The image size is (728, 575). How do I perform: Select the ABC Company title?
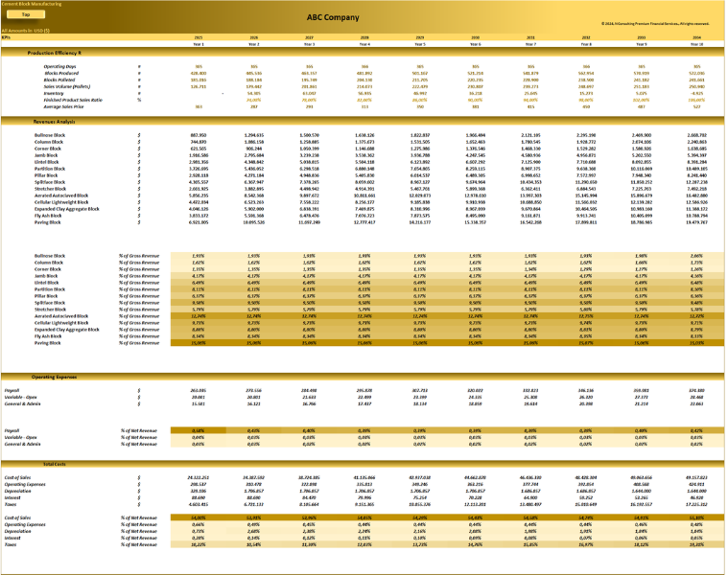333,17
